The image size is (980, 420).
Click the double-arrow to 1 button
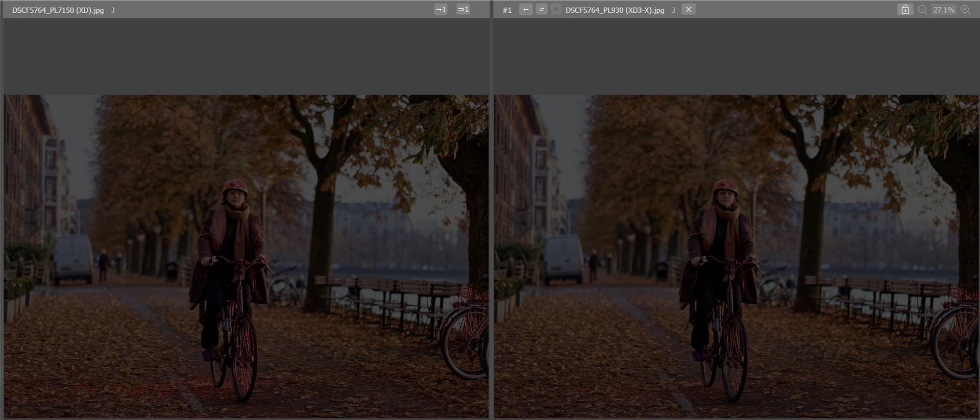[x=463, y=10]
